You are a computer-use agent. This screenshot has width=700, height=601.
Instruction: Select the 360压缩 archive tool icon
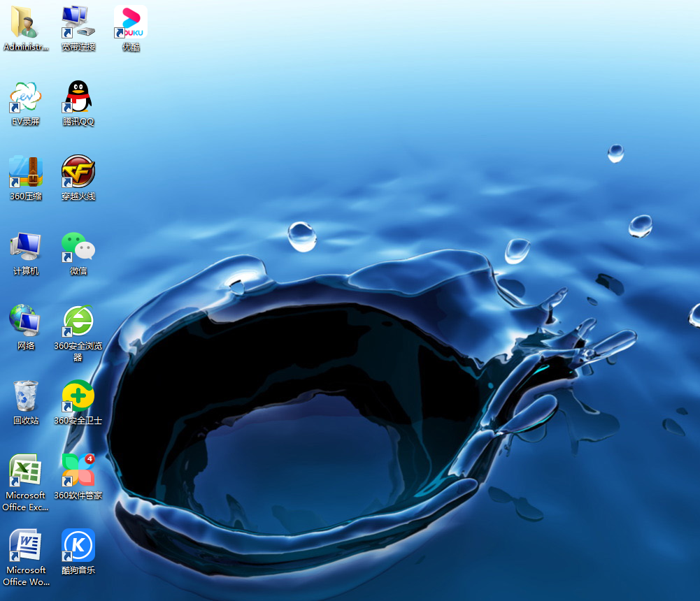26,172
